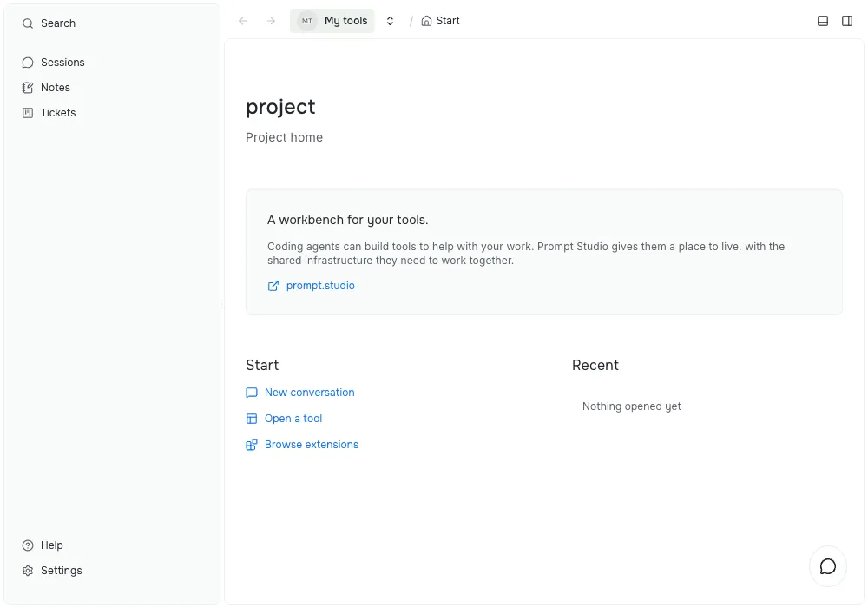The image size is (868, 608).
Task: Click the Notes notebook icon
Action: click(x=28, y=88)
